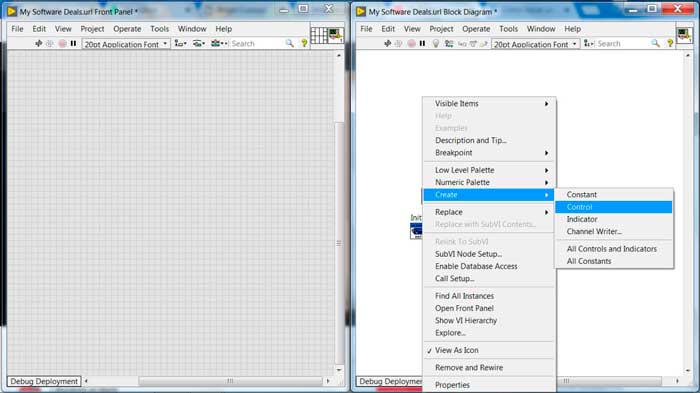The width and height of the screenshot is (700, 393).
Task: Click search magnifier in Block Diagram toolbar
Action: 655,43
